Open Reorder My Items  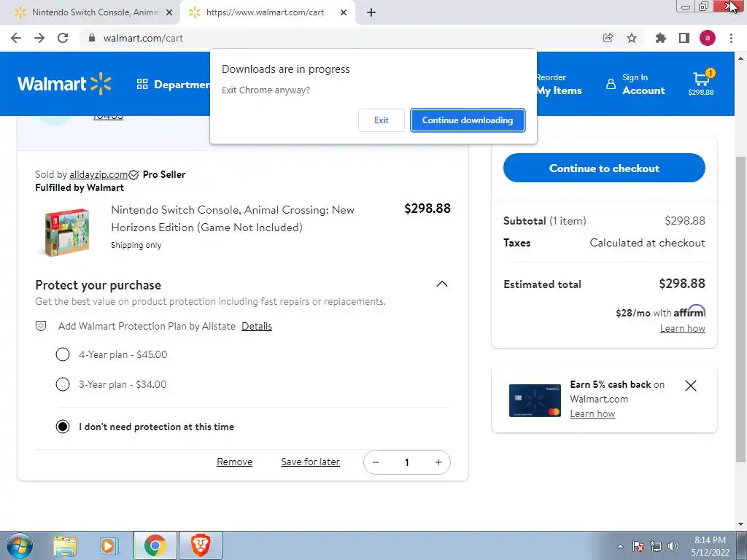coord(559,85)
